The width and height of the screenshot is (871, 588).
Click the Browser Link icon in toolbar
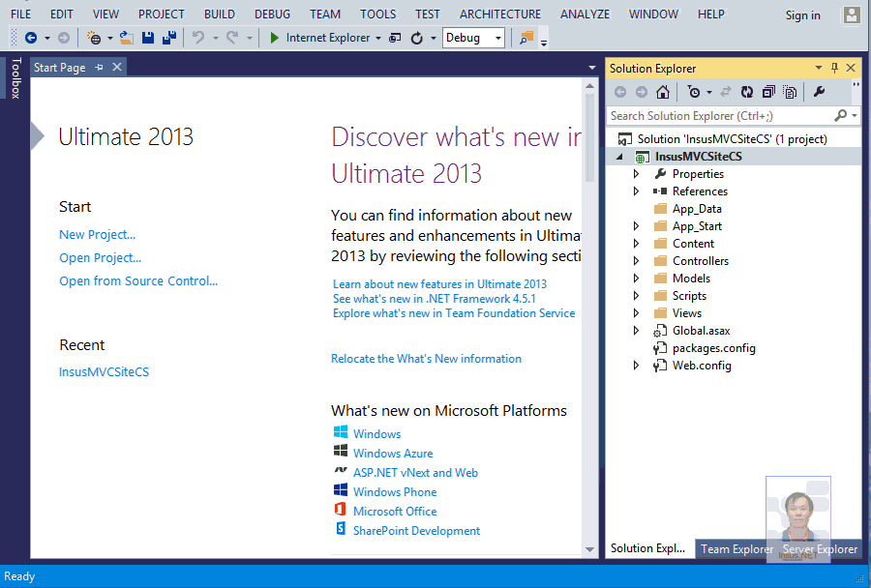tap(395, 38)
